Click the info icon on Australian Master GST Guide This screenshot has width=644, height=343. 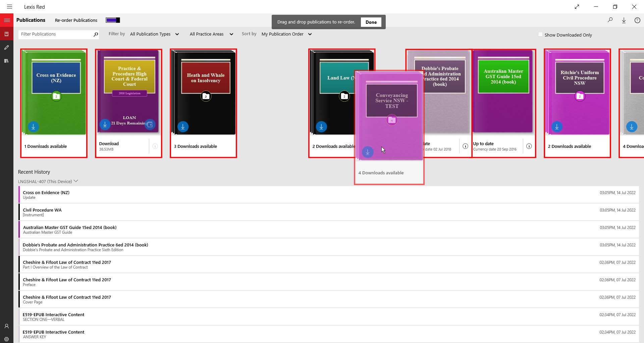[x=529, y=146]
